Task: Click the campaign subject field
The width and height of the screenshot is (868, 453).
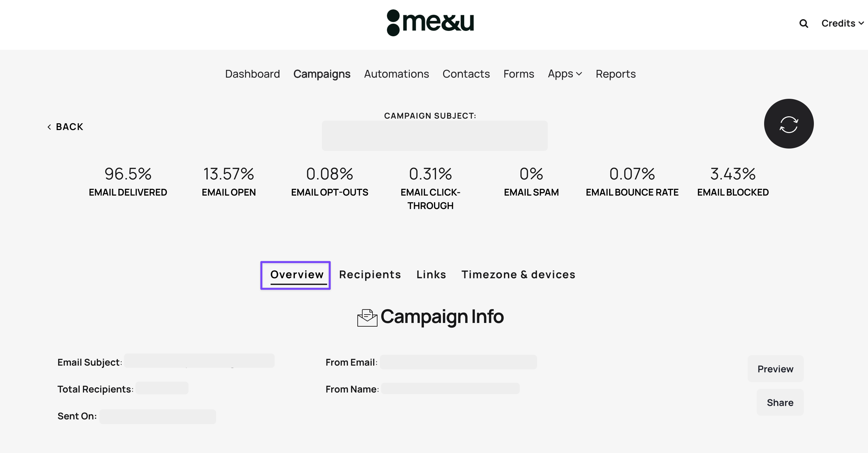Action: pos(434,136)
